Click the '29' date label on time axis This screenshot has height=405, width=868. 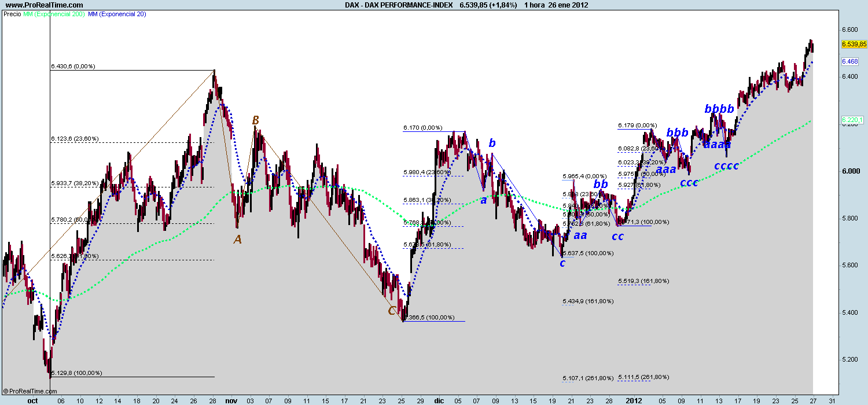421,400
